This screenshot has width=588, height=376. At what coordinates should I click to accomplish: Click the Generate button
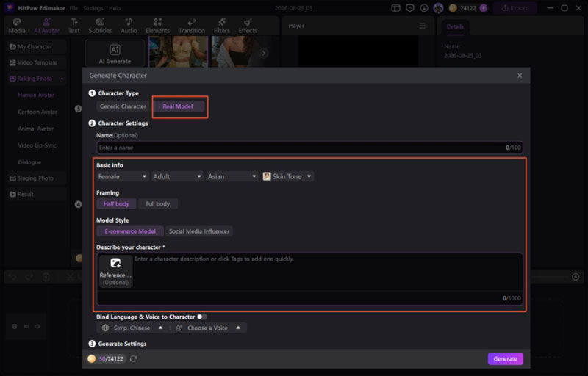[505, 359]
